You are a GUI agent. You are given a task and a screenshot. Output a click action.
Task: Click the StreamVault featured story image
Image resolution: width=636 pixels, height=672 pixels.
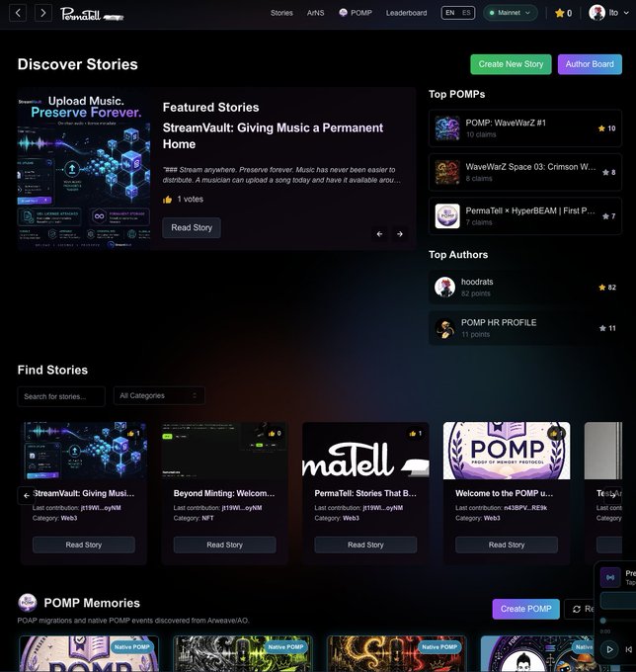pyautogui.click(x=84, y=169)
